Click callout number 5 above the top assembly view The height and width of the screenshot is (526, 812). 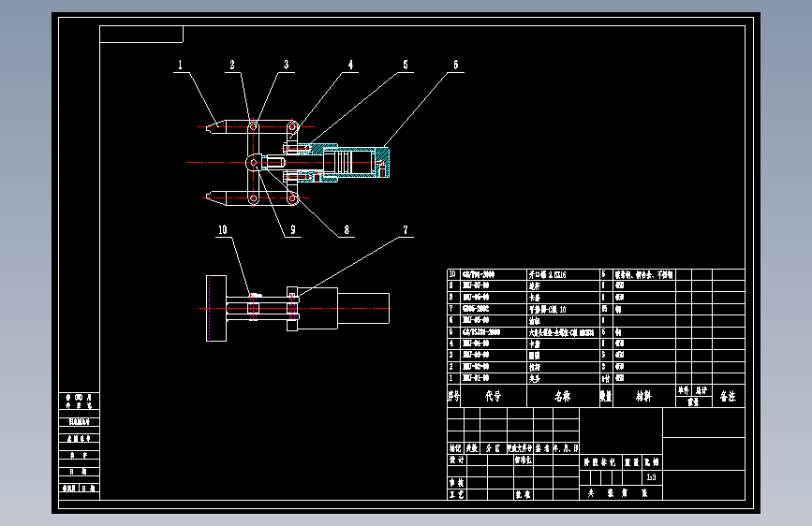tap(406, 65)
